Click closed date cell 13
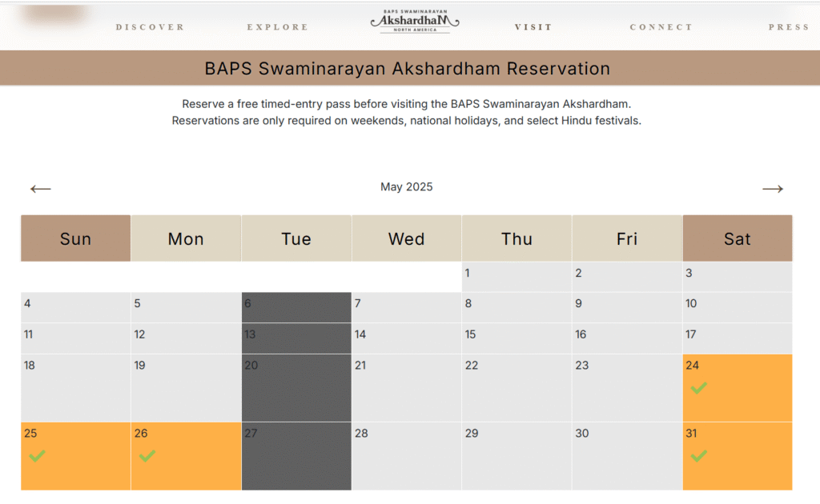Screen dimensions: 820x504 [x=296, y=338]
